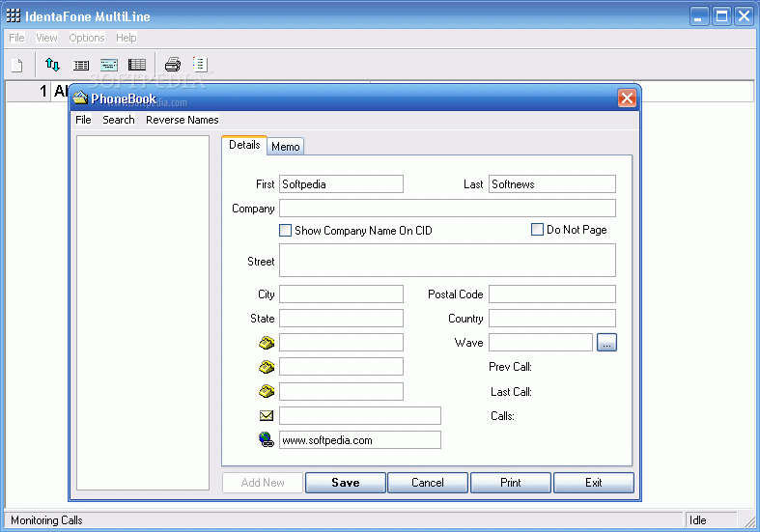Image resolution: width=760 pixels, height=532 pixels.
Task: Click the Postal Code field
Action: [x=552, y=294]
